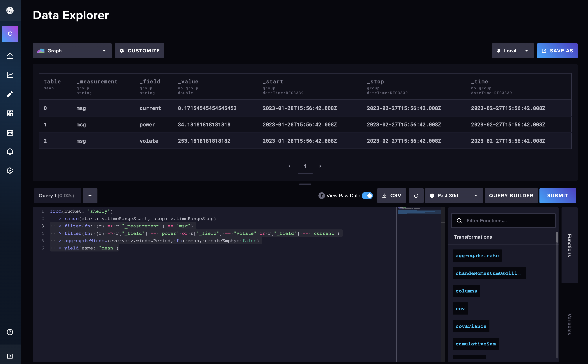Open the Query Builder

[511, 195]
